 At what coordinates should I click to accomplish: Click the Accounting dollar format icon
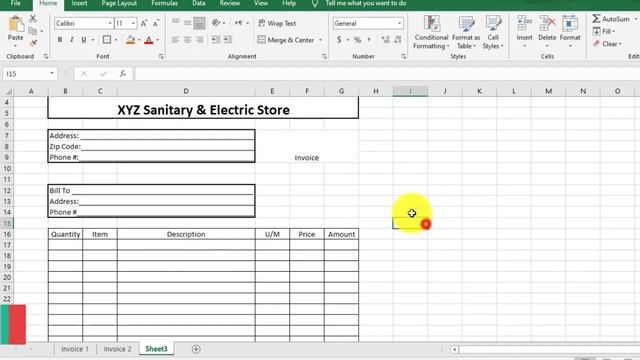click(x=339, y=40)
